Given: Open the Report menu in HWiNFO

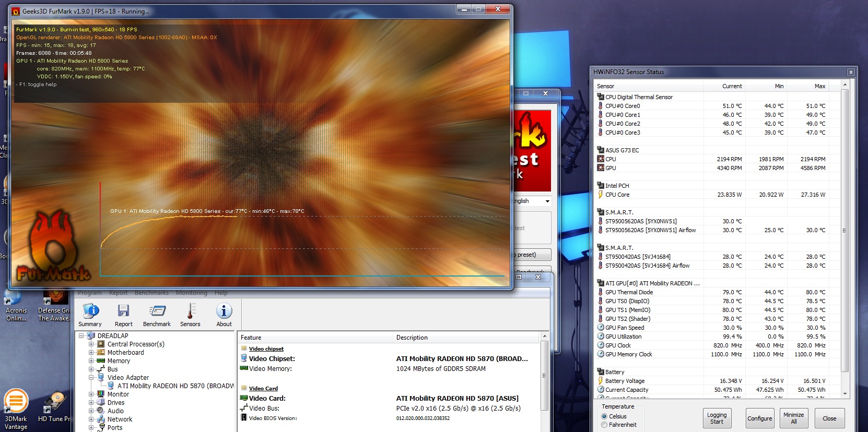Looking at the screenshot, I should coord(118,293).
